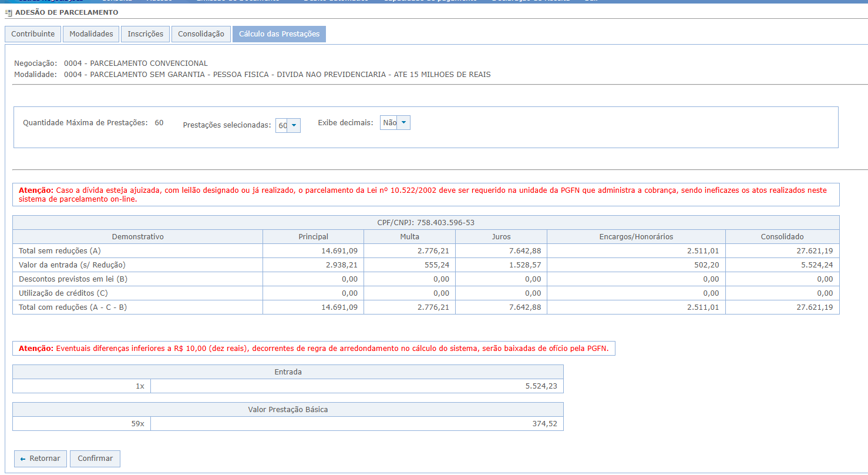Viewport: 868px width, 475px height.
Task: Click the Consolidado value in Total sem reduções row
Action: pyautogui.click(x=815, y=251)
